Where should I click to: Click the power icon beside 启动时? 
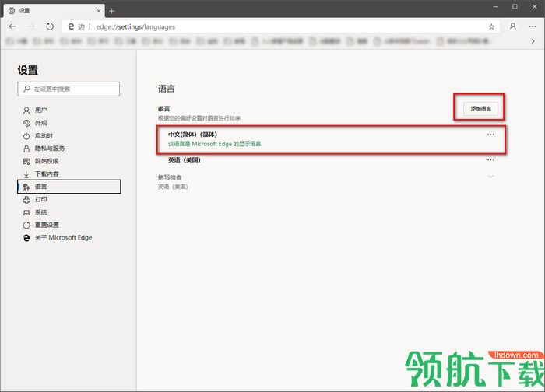coord(26,136)
